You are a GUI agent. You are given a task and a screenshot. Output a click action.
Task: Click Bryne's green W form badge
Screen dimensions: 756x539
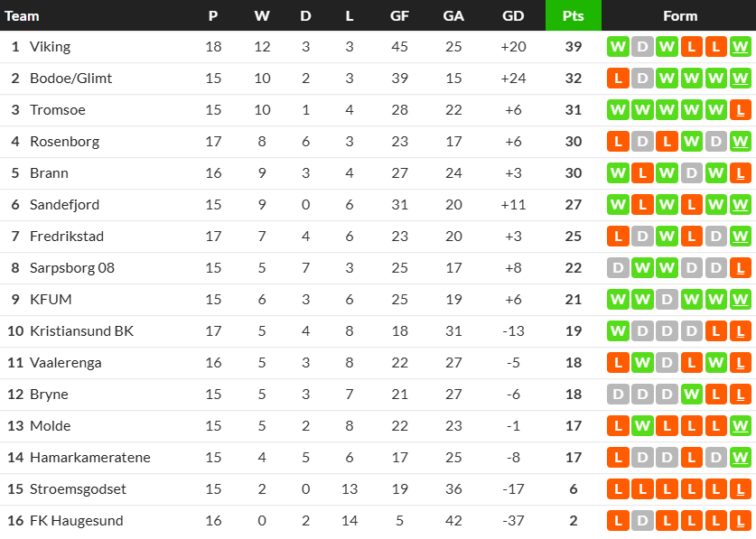[691, 395]
